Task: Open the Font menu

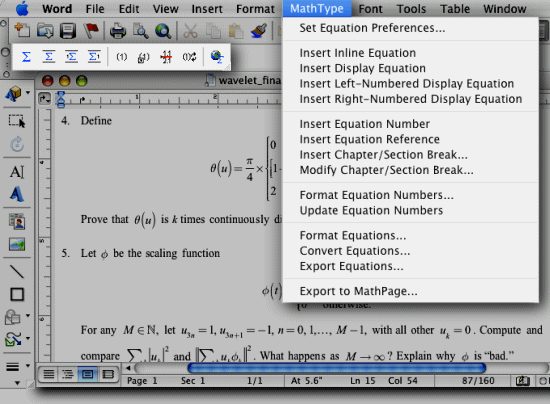Action: [x=370, y=8]
